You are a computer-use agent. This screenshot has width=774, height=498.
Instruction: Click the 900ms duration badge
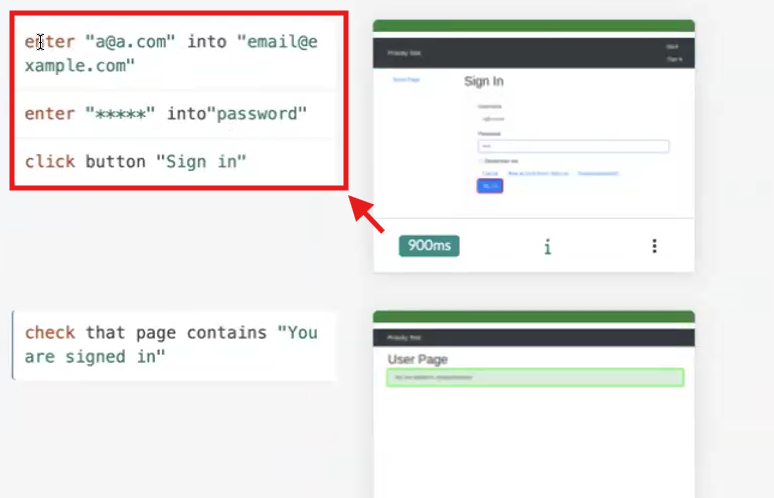click(x=428, y=246)
